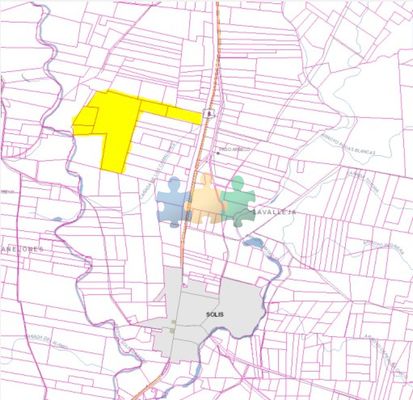
Task: Click the Arroyo Aguas Blancas stream label
Action: [x=348, y=144]
